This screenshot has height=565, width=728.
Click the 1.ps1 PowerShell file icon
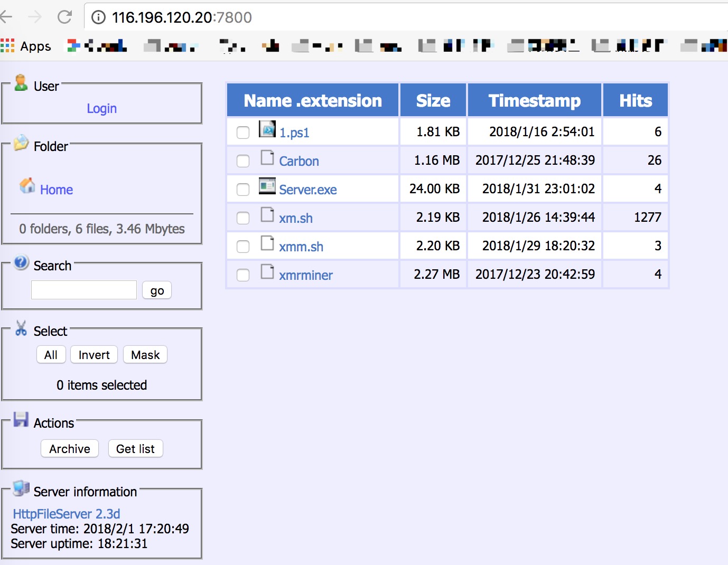click(267, 129)
